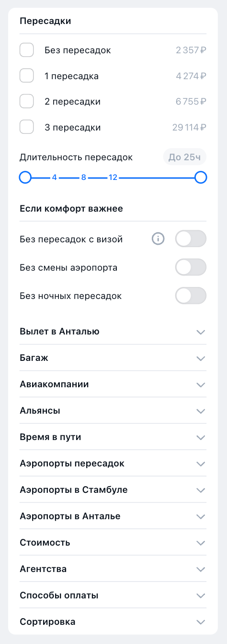Select the '1 пересадка' checkbox
Viewport: 227px width, 644px height.
coord(26,76)
